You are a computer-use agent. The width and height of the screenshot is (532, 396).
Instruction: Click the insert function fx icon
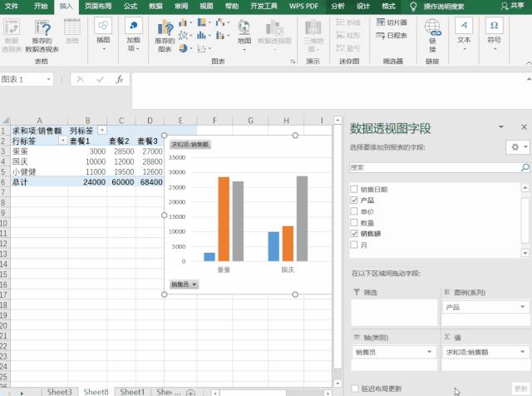(119, 80)
